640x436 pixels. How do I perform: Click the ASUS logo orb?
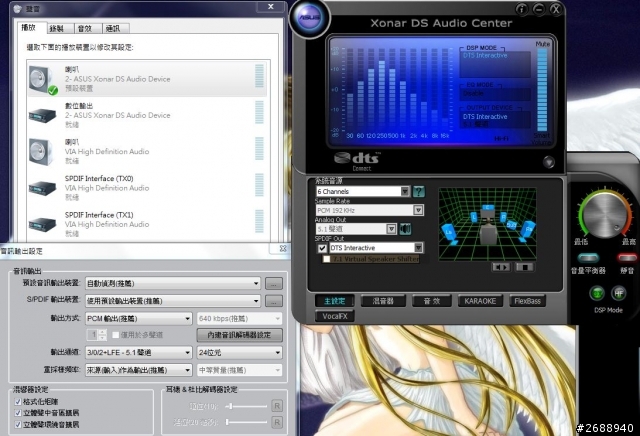coord(310,18)
